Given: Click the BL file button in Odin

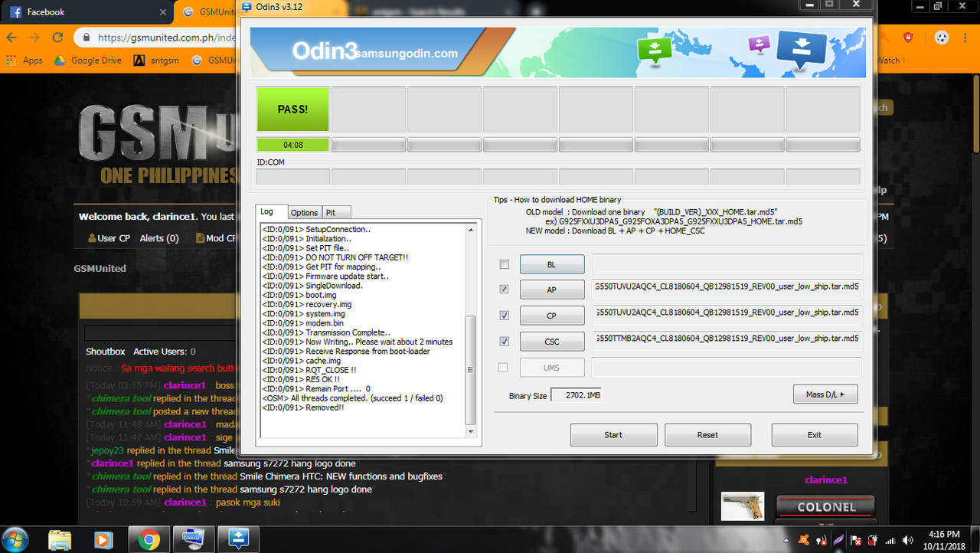Looking at the screenshot, I should coord(552,264).
